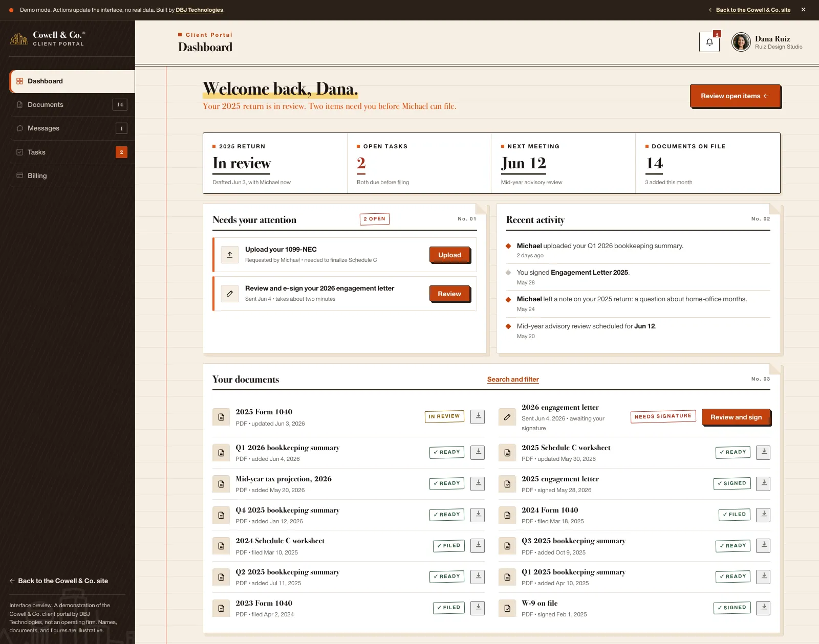Download 2023 Form 1040

[478, 608]
